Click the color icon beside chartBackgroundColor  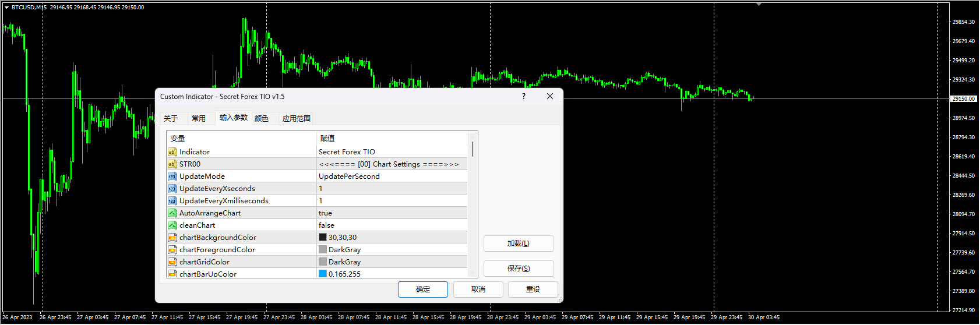(x=172, y=238)
